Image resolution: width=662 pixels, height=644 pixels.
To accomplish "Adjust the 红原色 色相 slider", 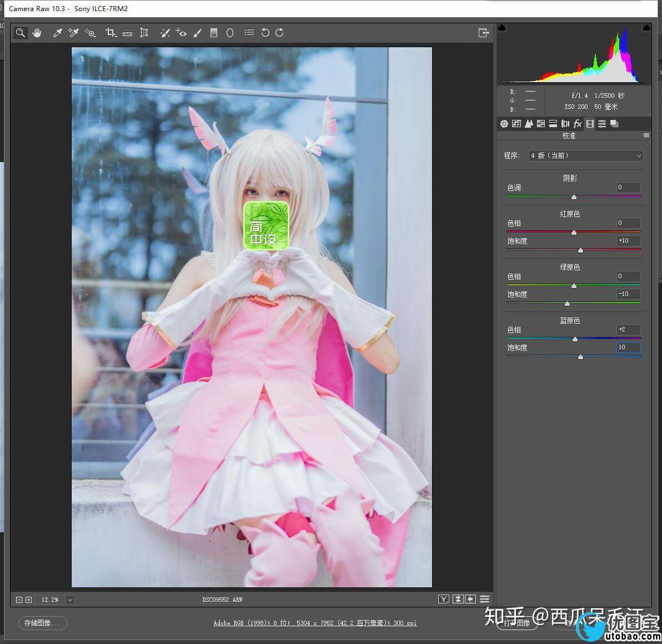I will pos(574,232).
